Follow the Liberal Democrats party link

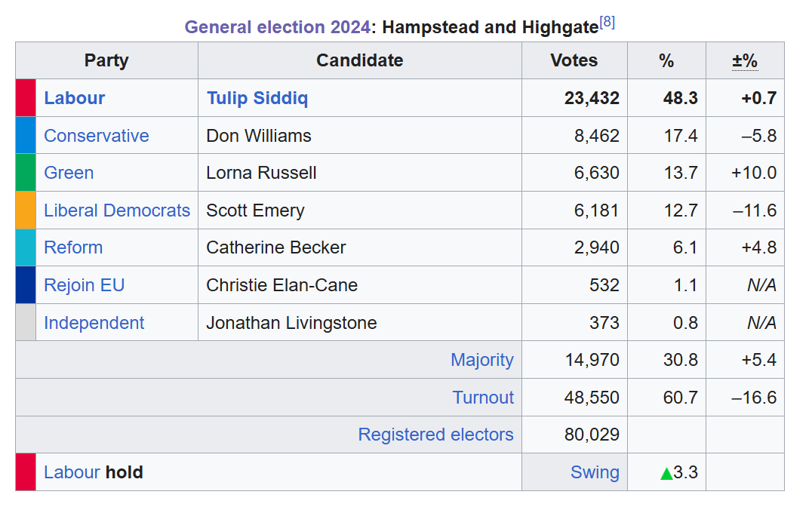pos(117,210)
